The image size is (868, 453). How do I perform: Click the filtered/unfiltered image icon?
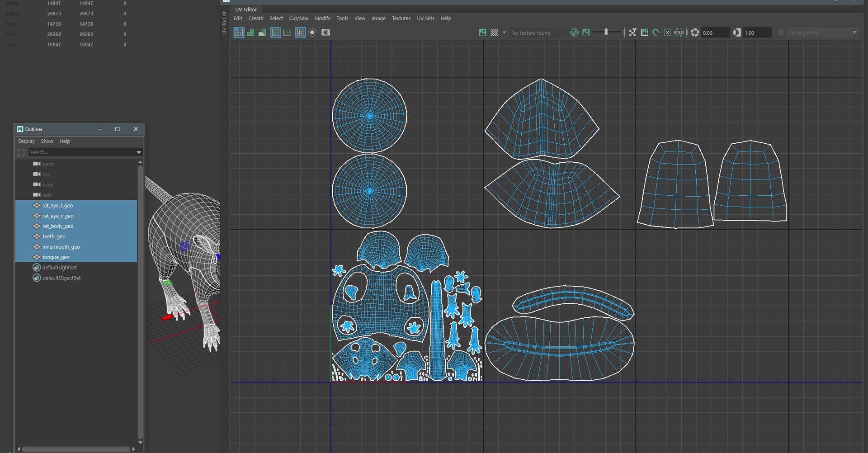[x=632, y=33]
